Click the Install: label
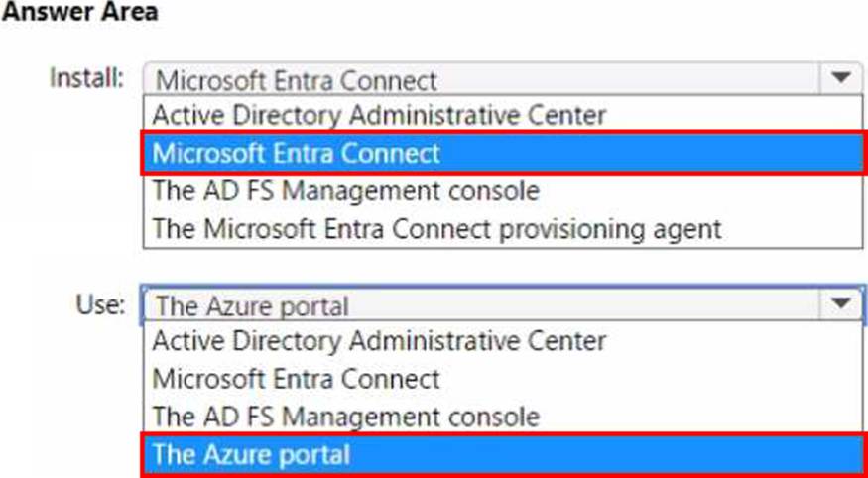Image resolution: width=868 pixels, height=478 pixels. pyautogui.click(x=86, y=77)
